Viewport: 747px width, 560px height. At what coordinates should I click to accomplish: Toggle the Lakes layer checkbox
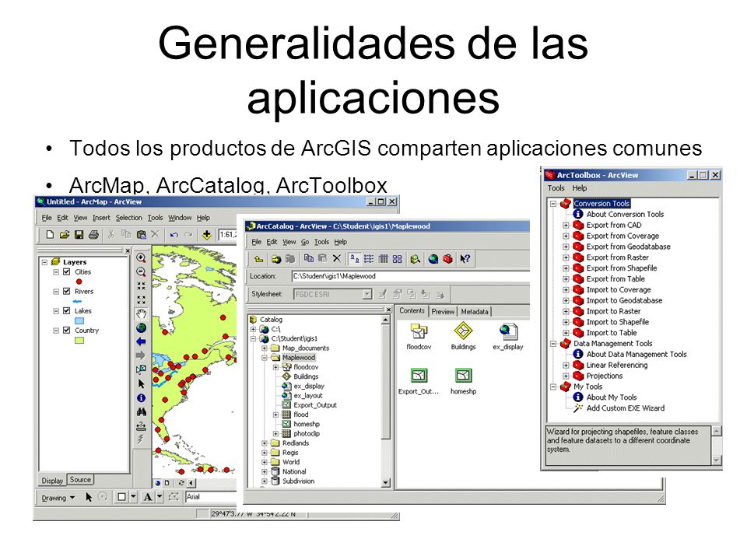[x=67, y=310]
